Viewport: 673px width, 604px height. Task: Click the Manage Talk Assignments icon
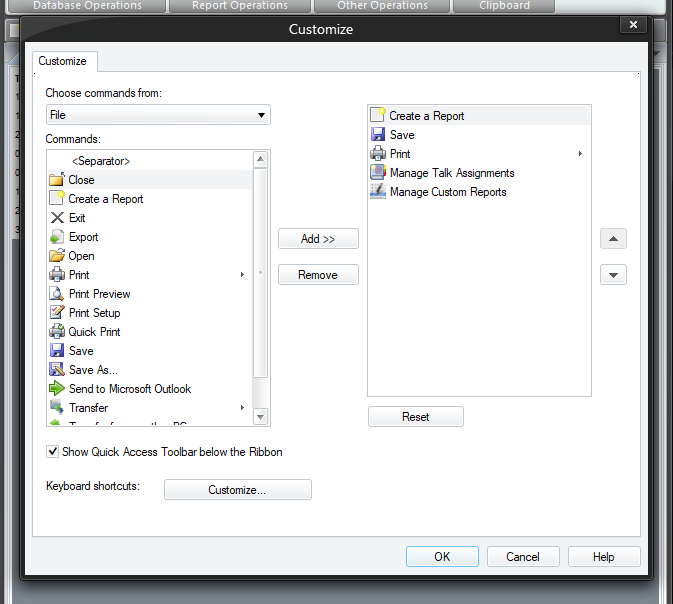click(378, 172)
